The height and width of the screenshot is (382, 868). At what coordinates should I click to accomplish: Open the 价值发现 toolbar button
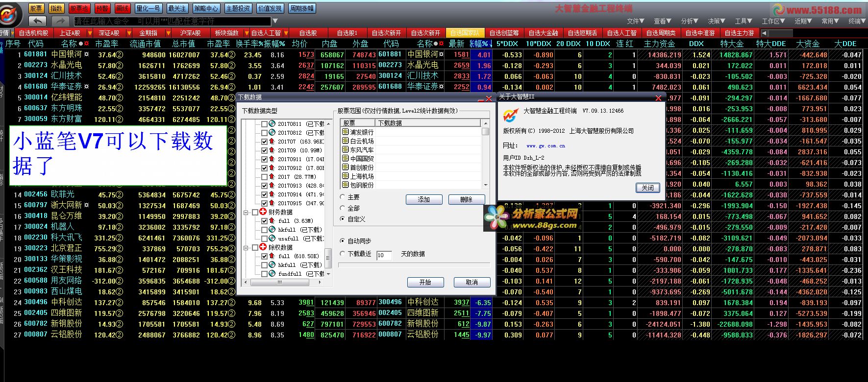tap(270, 8)
